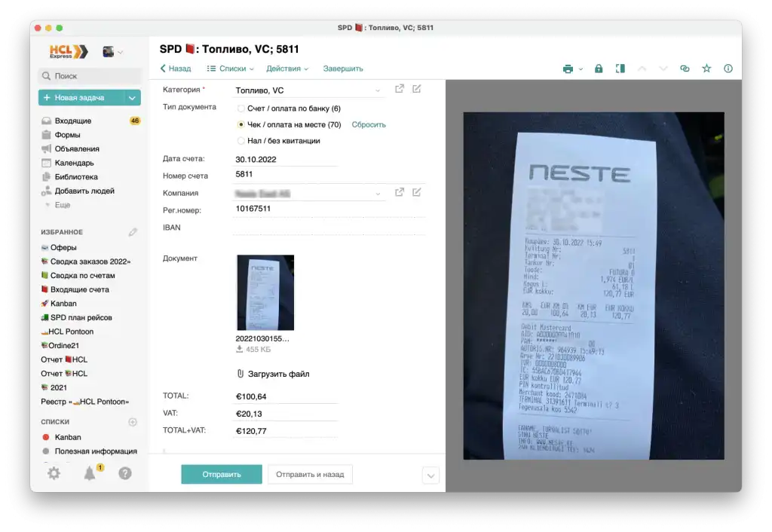
Task: Open the account avatar dropdown
Action: pos(112,52)
